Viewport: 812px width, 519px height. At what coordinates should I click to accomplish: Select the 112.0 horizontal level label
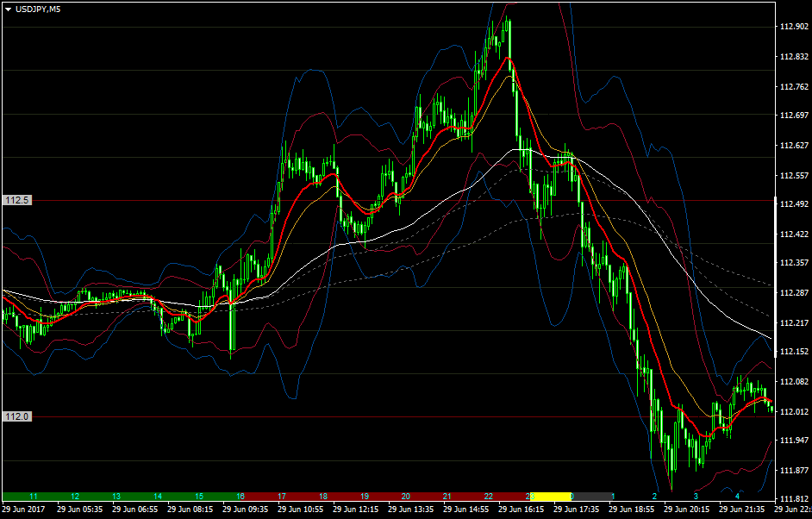pos(17,416)
